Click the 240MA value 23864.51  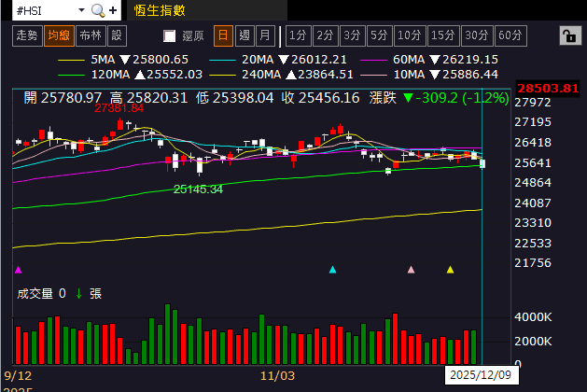click(326, 75)
